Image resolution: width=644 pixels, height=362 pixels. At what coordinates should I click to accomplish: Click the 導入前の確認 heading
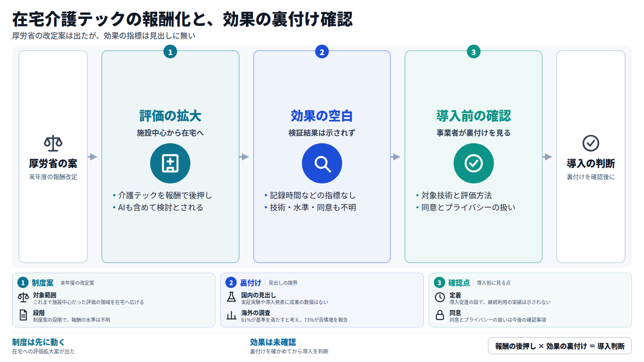point(474,116)
